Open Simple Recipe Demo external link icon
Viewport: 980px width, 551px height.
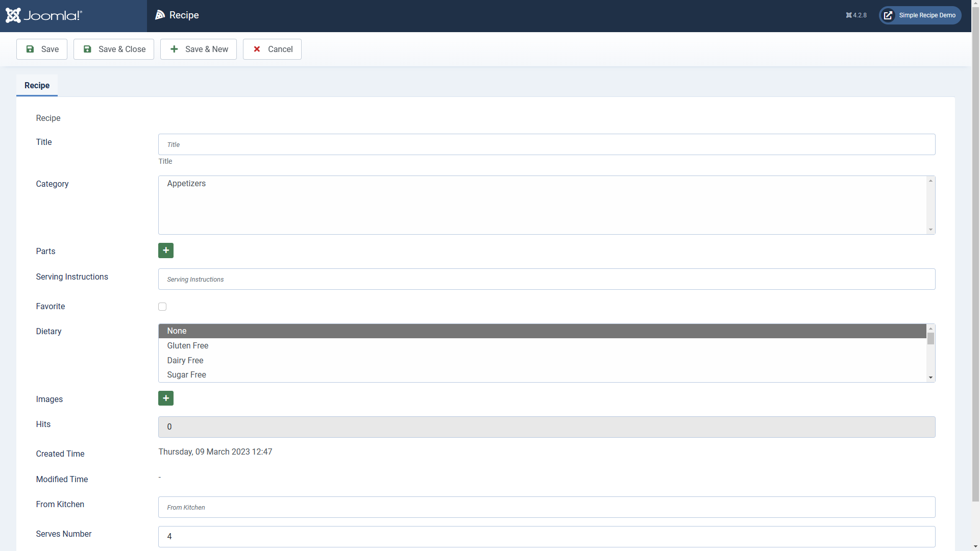(x=888, y=15)
